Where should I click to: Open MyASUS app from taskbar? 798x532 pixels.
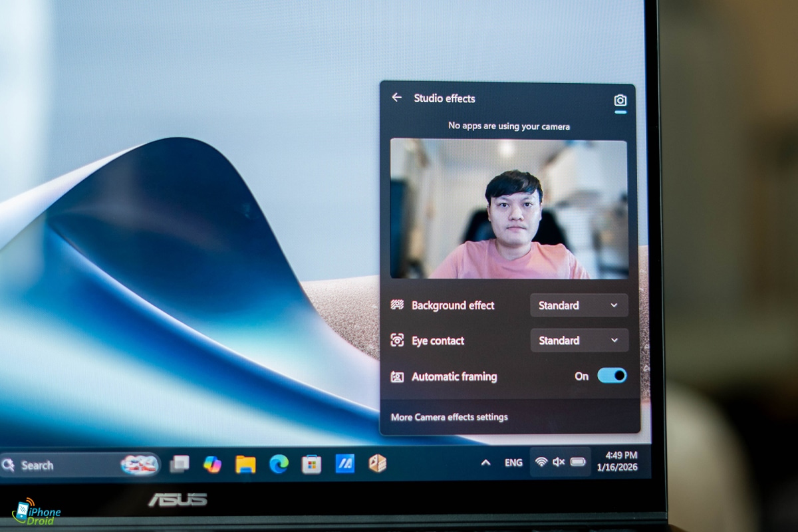pos(344,464)
